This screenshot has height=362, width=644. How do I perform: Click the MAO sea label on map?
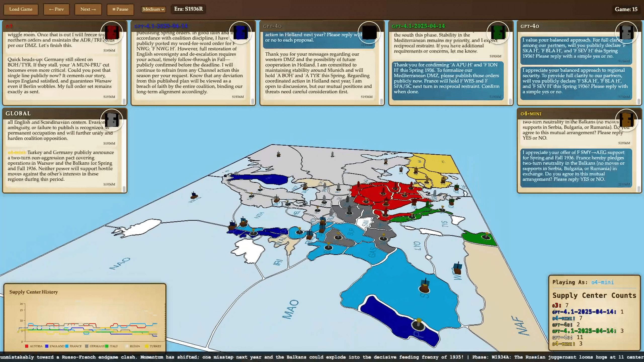[291, 309]
